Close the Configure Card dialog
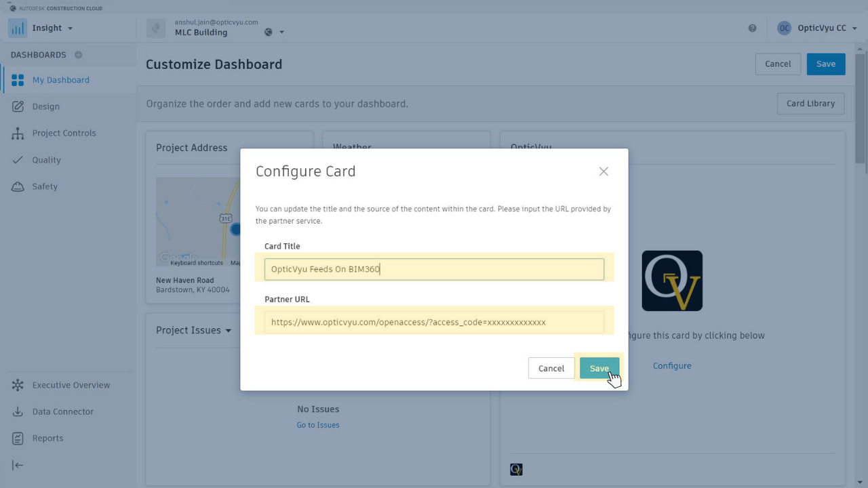The image size is (868, 488). click(604, 171)
